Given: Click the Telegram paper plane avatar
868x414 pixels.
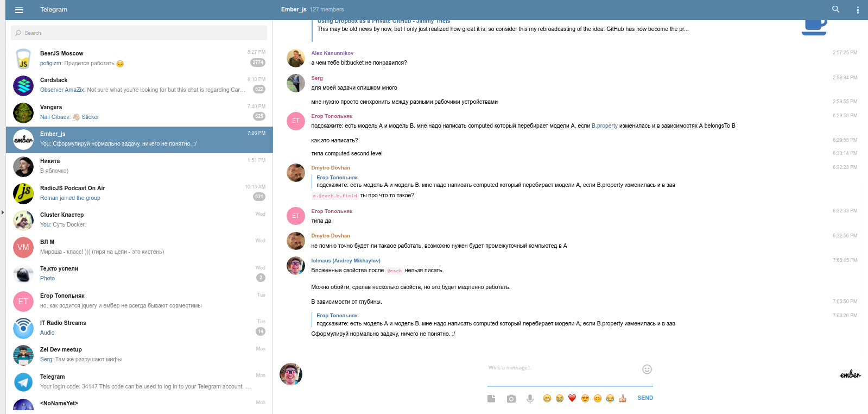Looking at the screenshot, I should point(23,382).
